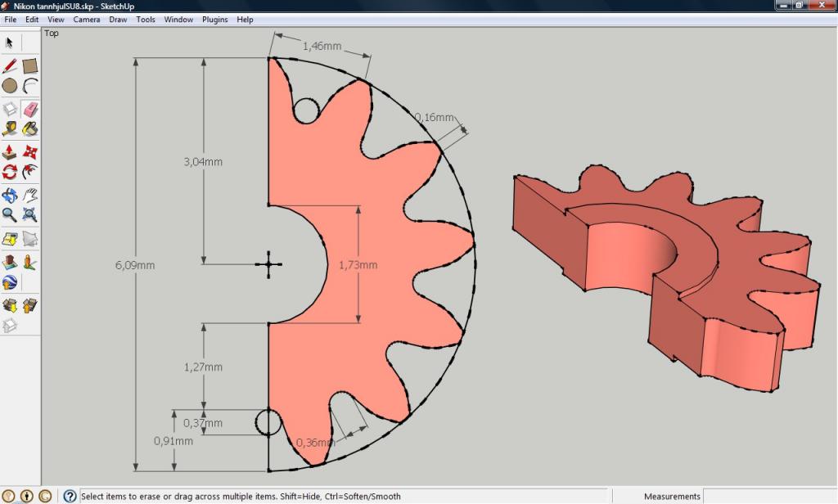This screenshot has height=504, width=838.
Task: Activate the Tape Measure tool
Action: tap(10, 128)
